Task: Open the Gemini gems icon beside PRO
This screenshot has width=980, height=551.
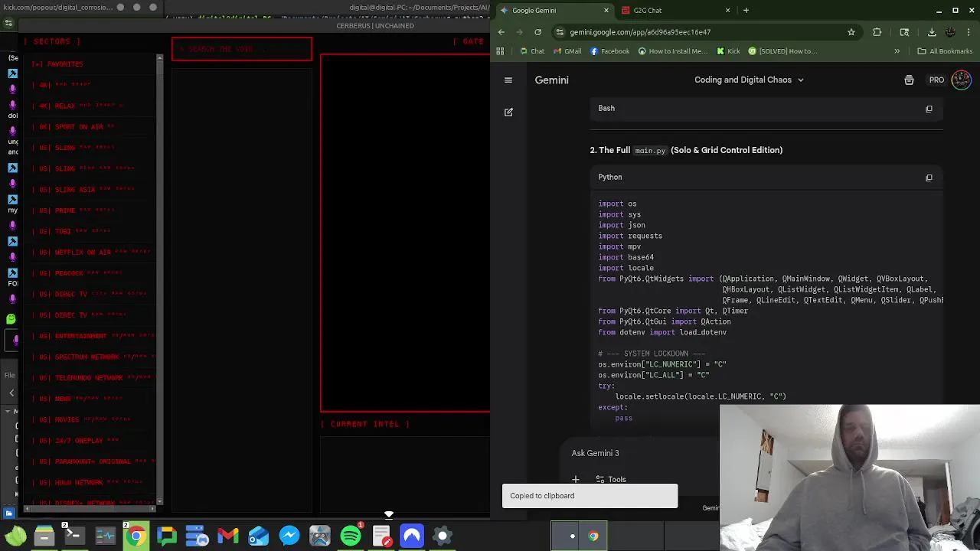Action: click(909, 80)
